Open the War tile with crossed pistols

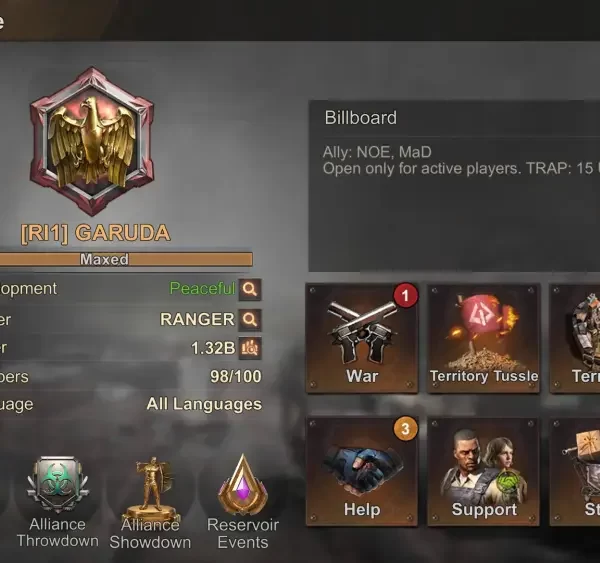coord(362,338)
